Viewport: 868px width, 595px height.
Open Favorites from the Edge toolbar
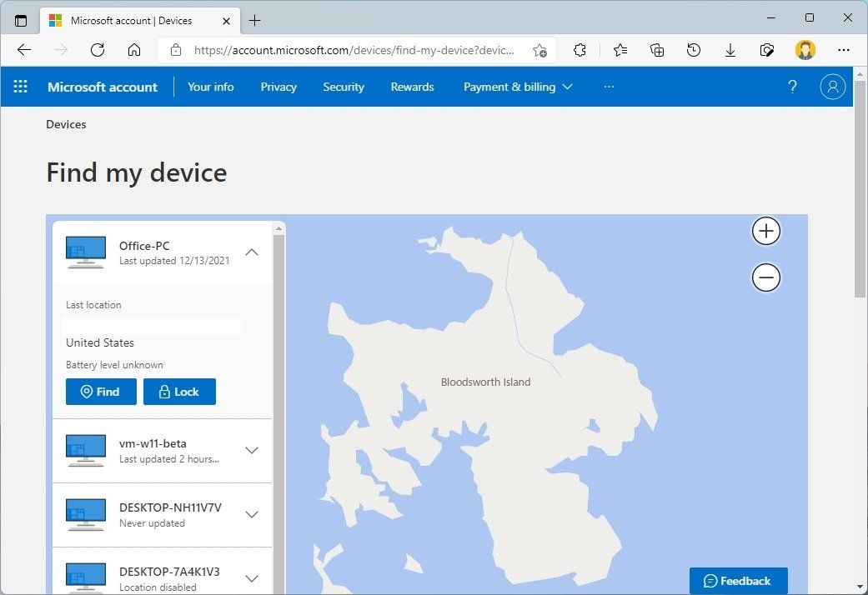click(x=620, y=50)
